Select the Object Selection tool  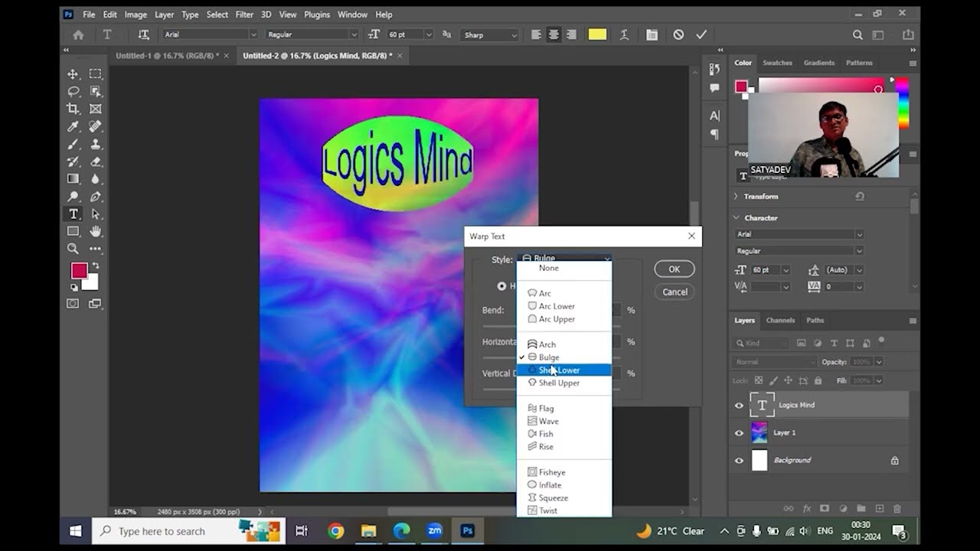click(x=96, y=92)
